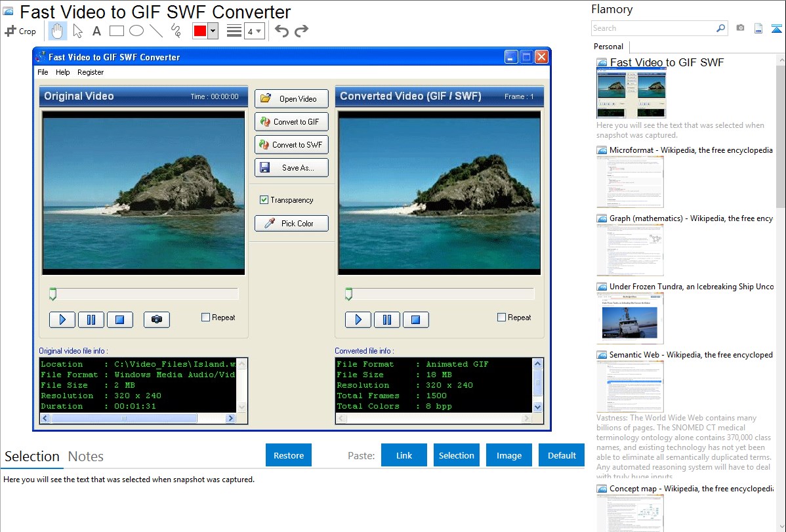
Task: Click the converted video preview image
Action: coord(439,193)
